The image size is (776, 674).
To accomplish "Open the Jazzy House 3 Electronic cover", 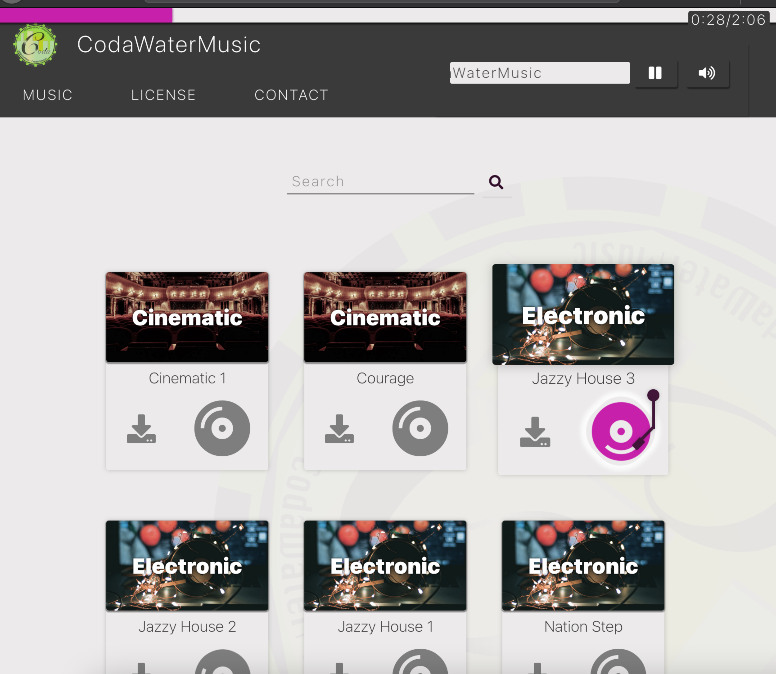I will 583,315.
